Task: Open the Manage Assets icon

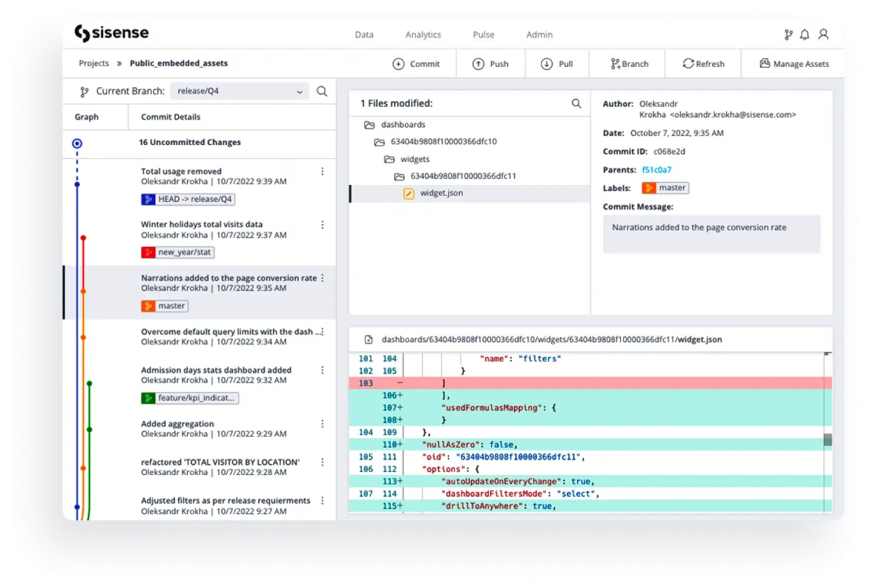Action: click(764, 63)
